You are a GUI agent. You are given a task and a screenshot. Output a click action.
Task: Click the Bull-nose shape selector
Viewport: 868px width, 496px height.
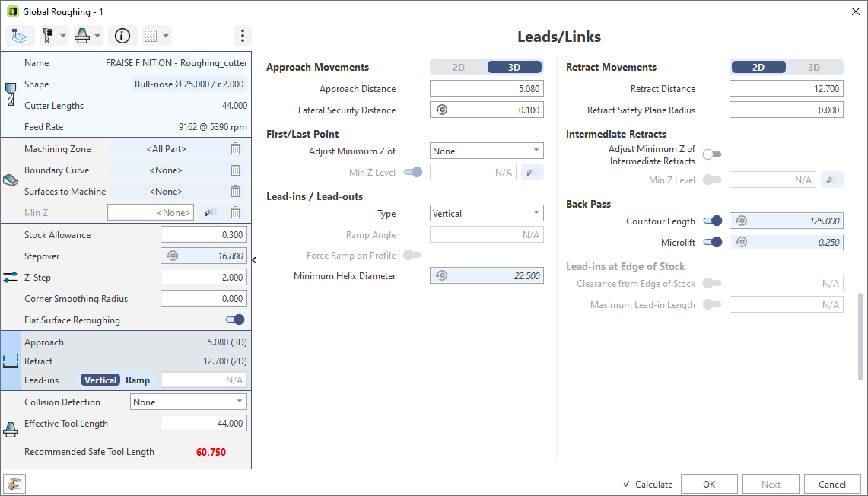coord(189,84)
